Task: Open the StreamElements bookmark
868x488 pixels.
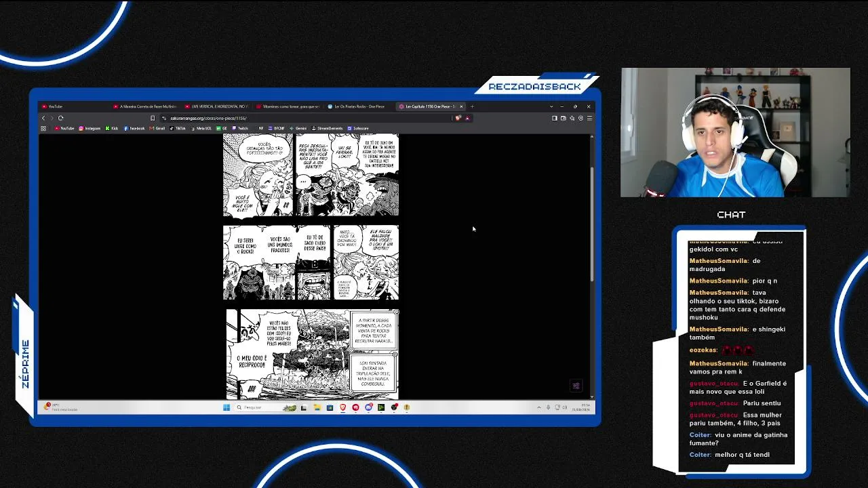Action: click(327, 128)
